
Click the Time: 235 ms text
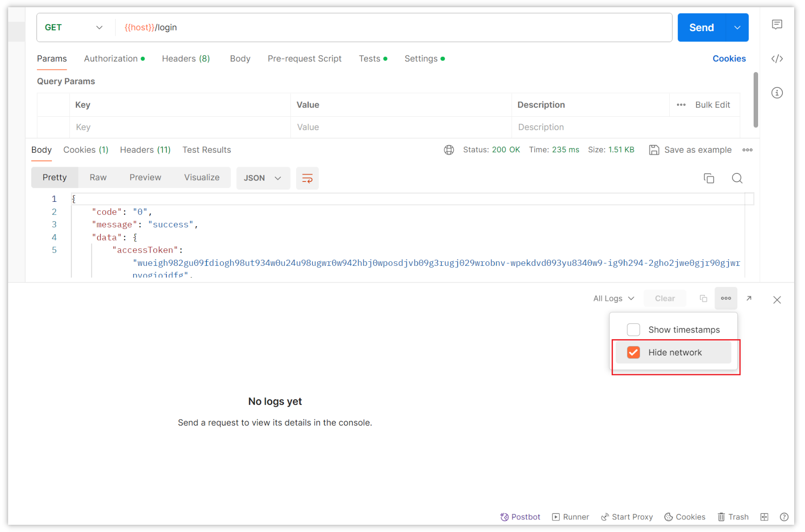[x=554, y=150]
